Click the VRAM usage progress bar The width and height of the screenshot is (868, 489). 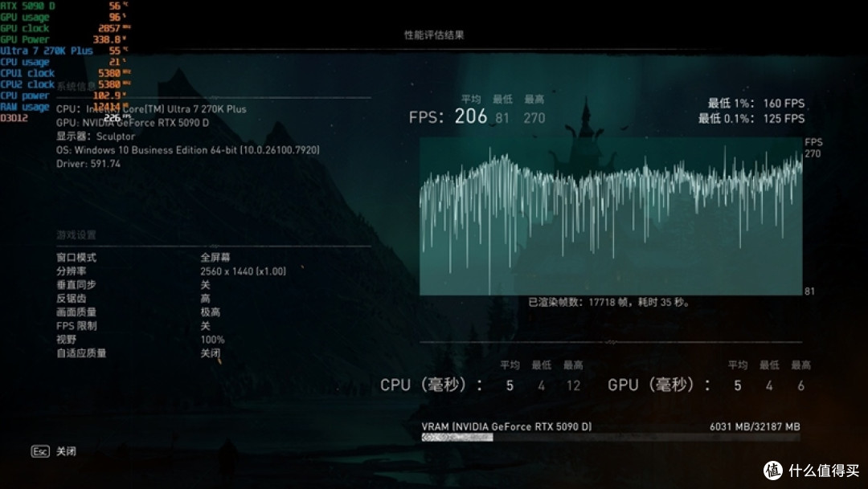pos(611,437)
